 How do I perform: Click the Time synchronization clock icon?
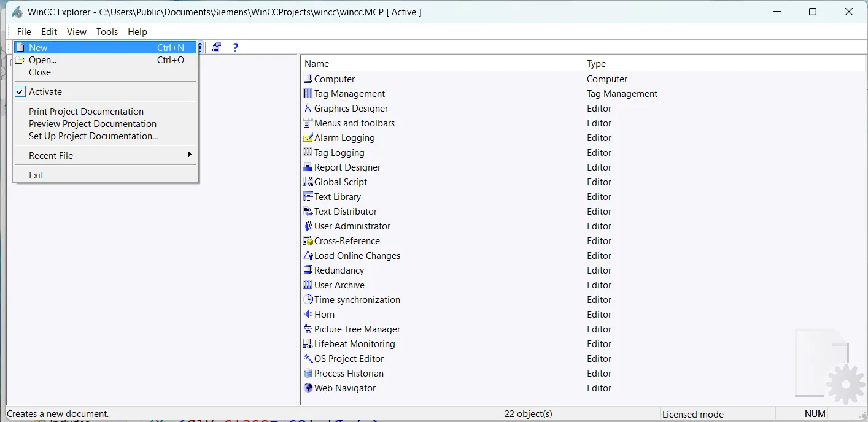coord(308,299)
